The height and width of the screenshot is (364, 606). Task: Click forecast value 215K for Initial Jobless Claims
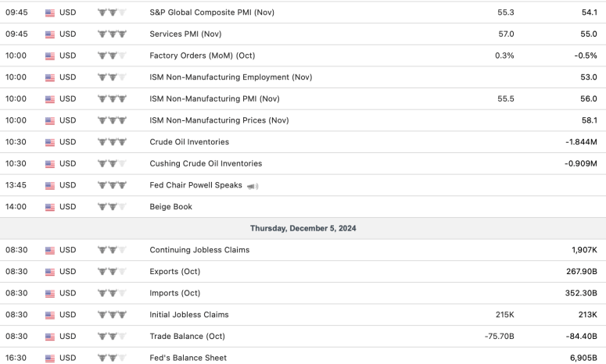pyautogui.click(x=505, y=315)
